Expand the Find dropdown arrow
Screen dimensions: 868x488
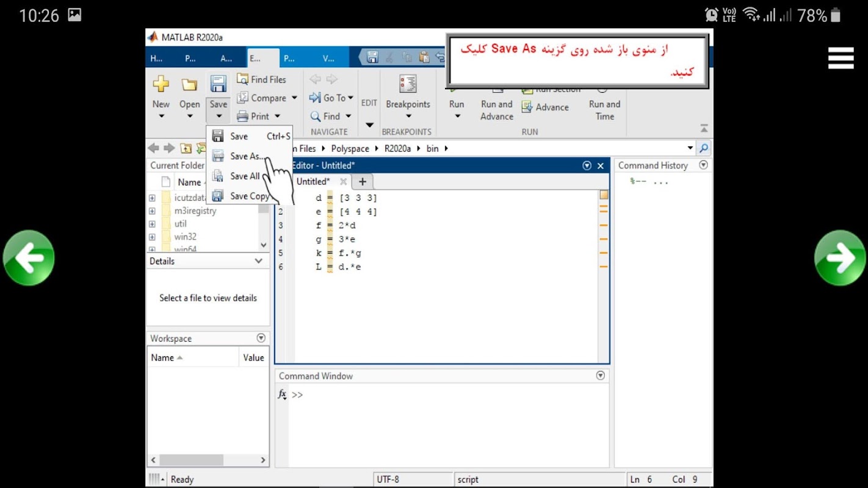click(349, 116)
